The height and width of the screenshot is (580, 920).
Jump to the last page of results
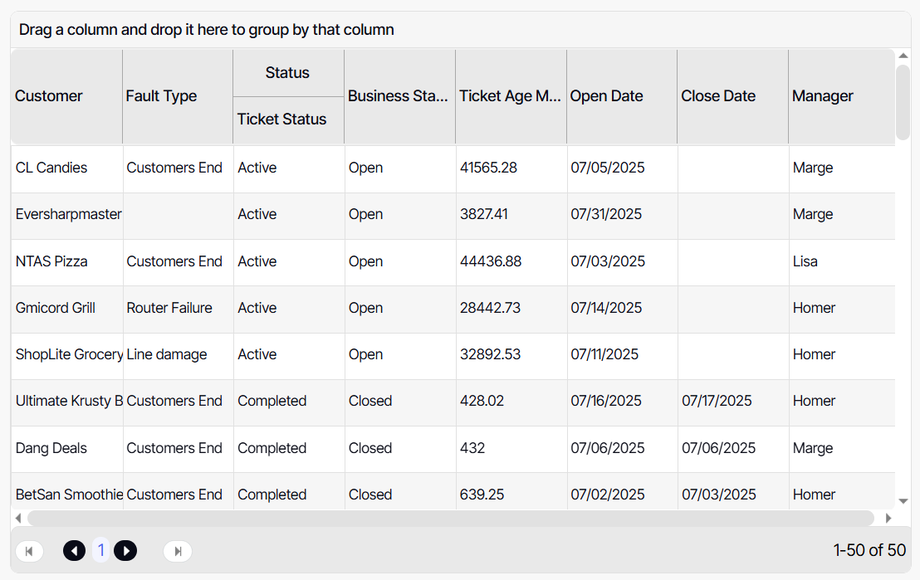point(177,551)
